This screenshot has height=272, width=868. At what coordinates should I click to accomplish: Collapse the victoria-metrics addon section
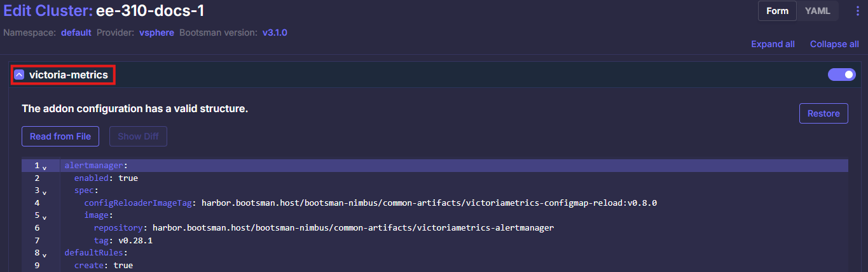tap(19, 75)
